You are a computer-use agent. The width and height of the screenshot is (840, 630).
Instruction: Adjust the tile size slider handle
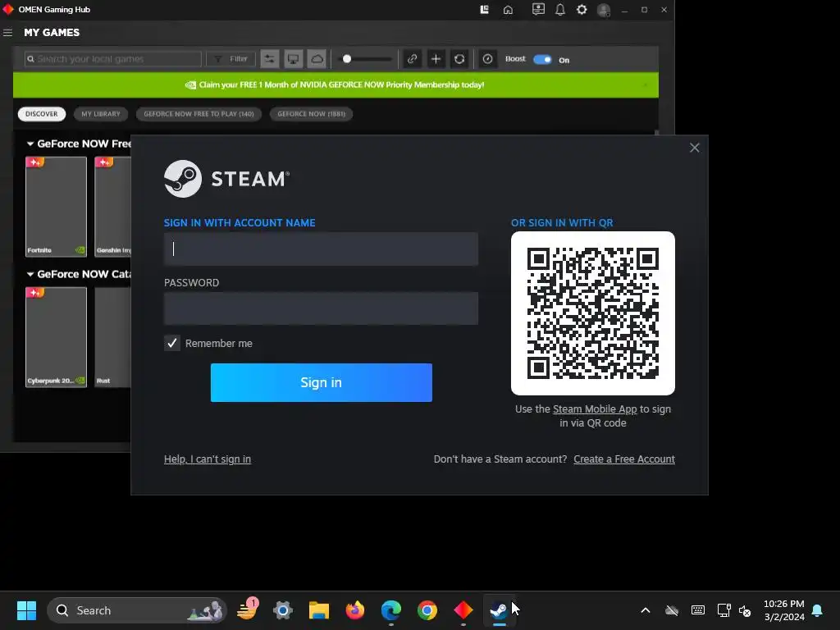(347, 59)
